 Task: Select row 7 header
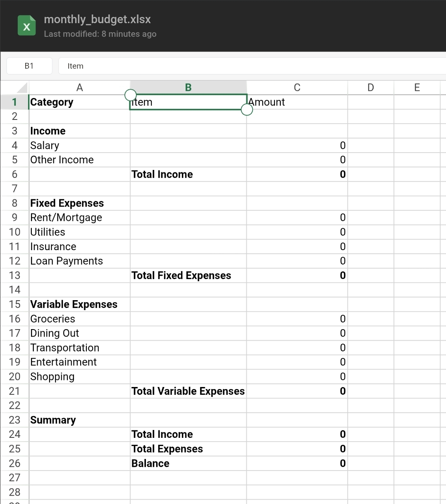click(x=14, y=189)
